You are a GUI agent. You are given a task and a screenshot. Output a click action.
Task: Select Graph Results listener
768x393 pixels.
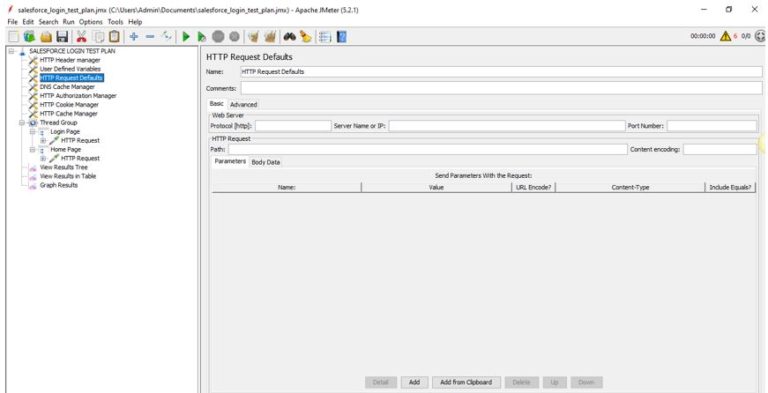59,185
